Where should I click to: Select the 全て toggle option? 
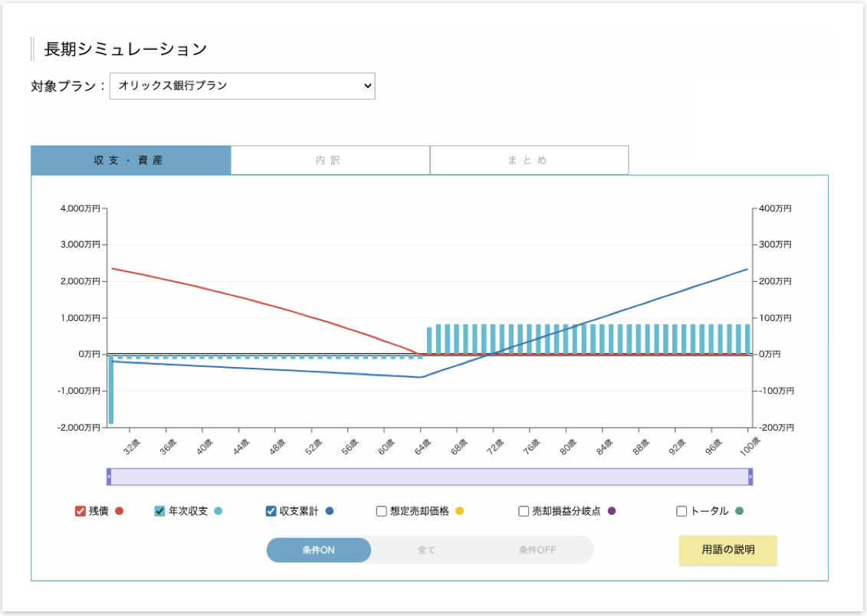click(x=426, y=550)
